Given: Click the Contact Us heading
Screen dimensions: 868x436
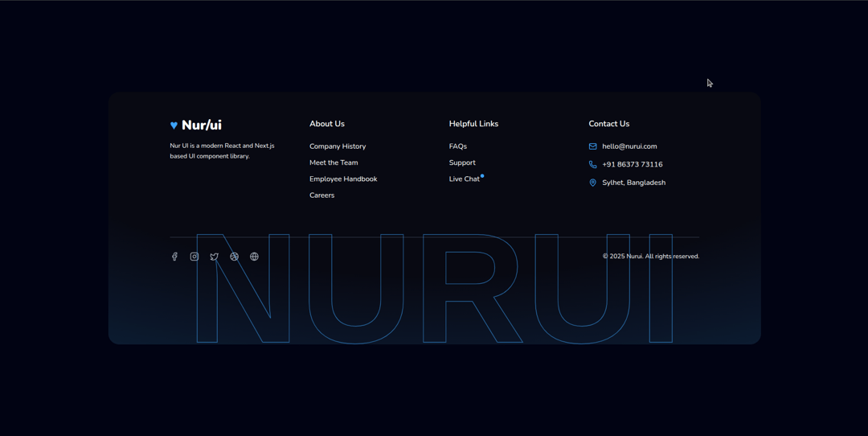Looking at the screenshot, I should pos(609,124).
